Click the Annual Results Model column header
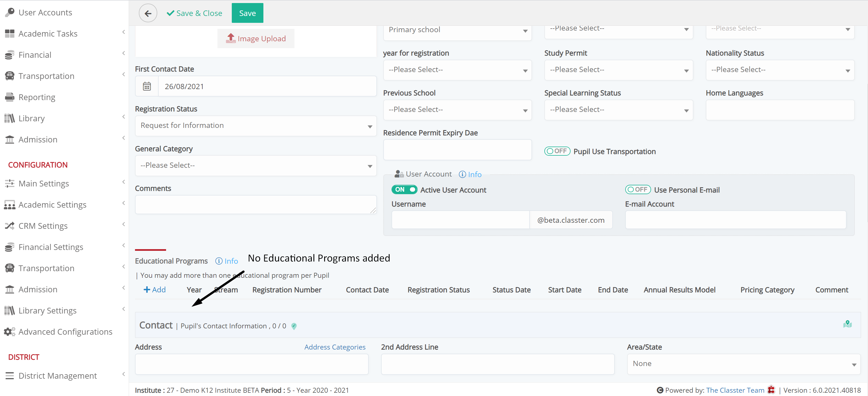This screenshot has width=868, height=396. click(x=679, y=290)
